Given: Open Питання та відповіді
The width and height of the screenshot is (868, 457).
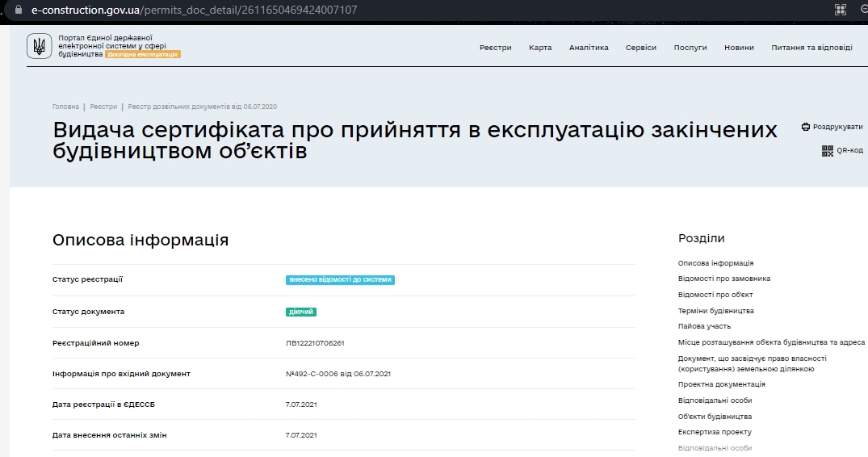Looking at the screenshot, I should point(811,48).
